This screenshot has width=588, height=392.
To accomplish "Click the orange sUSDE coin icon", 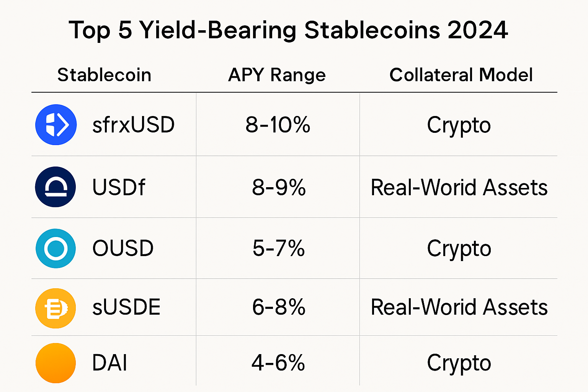I will [56, 308].
